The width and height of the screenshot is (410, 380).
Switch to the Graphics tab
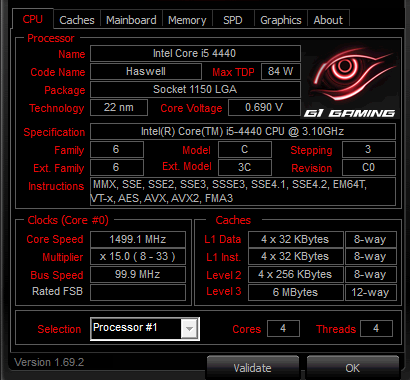point(281,20)
